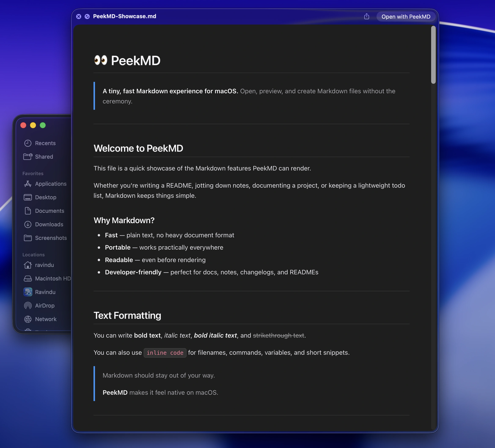Click the bold italic text sample
This screenshot has height=448, width=495.
coord(215,335)
